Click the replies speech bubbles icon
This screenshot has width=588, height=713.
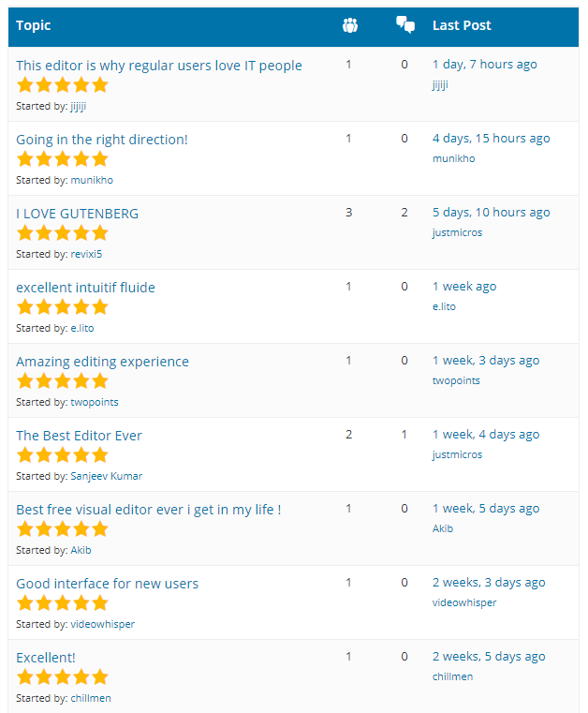(404, 24)
